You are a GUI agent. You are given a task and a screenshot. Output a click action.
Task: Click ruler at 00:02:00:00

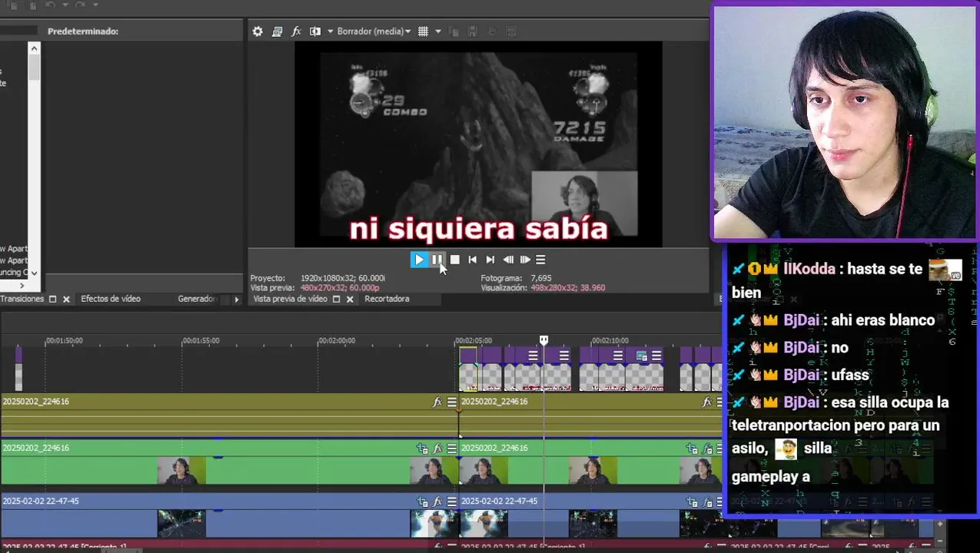point(336,340)
